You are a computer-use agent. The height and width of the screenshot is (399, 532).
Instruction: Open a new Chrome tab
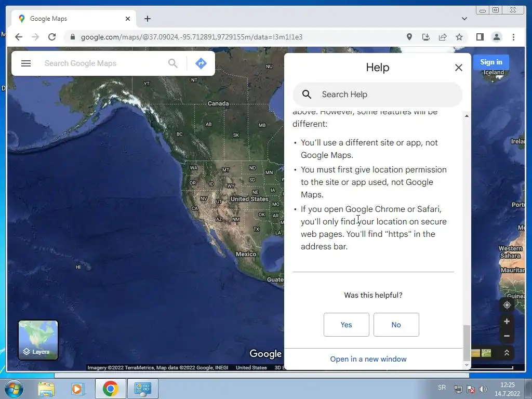[147, 19]
